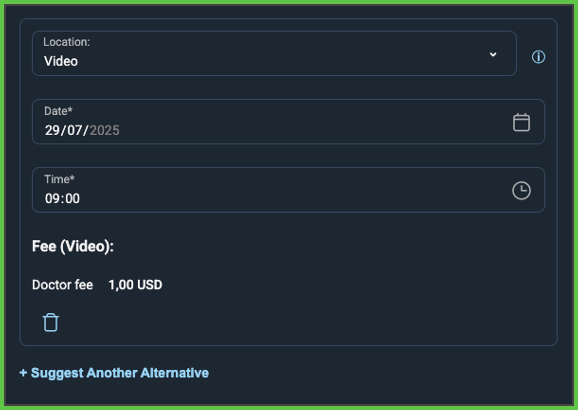Select the day segment 29 in Date
Screen dimensions: 578x410
coord(52,130)
